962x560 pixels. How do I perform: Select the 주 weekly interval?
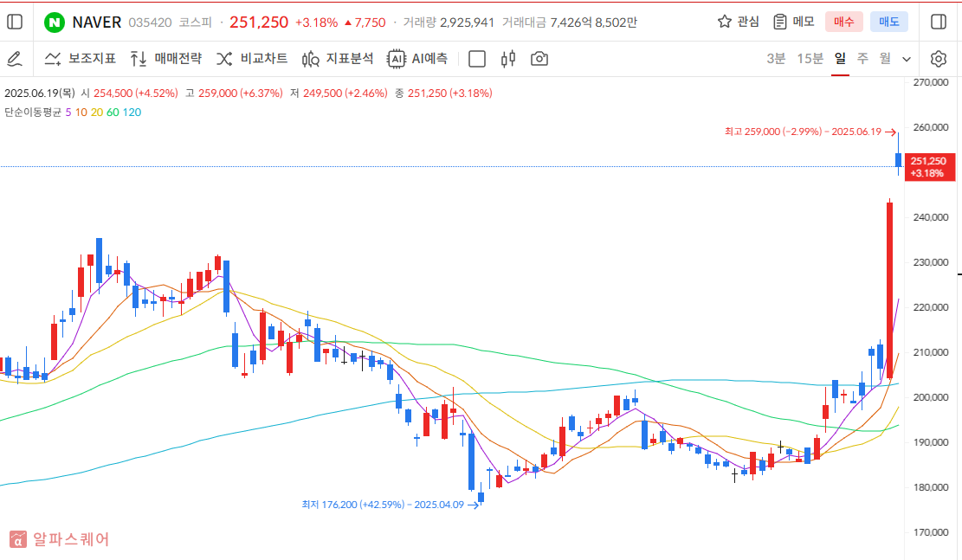862,59
